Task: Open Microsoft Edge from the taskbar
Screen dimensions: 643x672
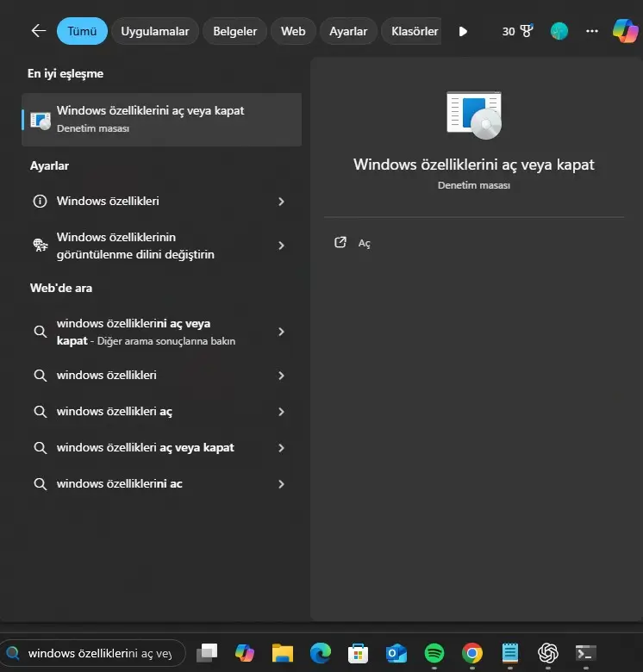Action: pos(321,653)
